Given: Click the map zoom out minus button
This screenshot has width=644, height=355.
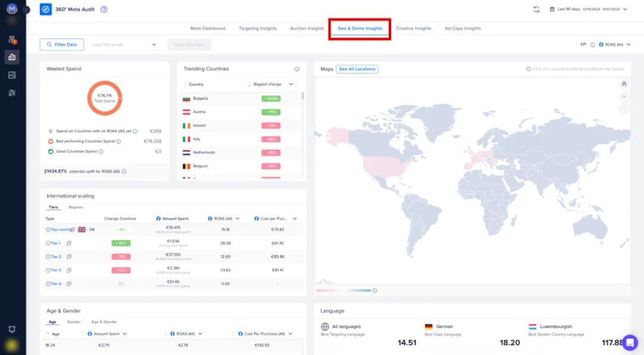Looking at the screenshot, I should point(624,109).
